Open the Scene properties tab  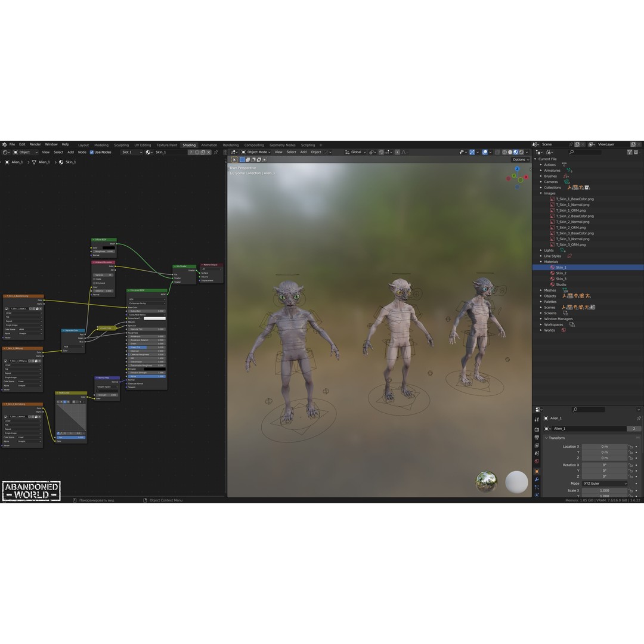537,453
